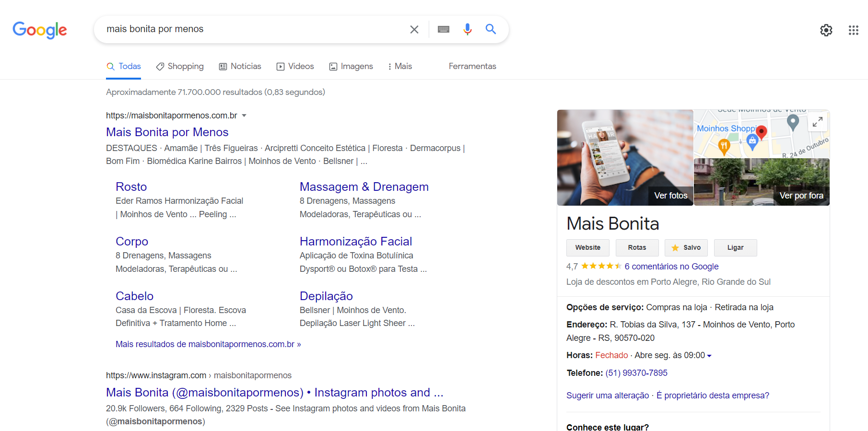Viewport: 868px width, 431px height.
Task: Open Mais Bonita por Menos result
Action: pyautogui.click(x=167, y=132)
